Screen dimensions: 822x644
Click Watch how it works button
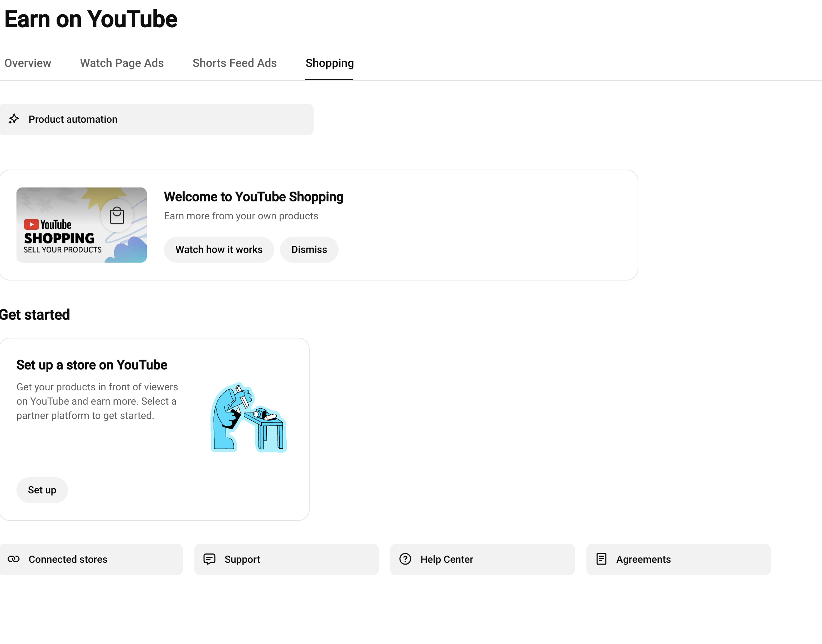[x=219, y=250]
